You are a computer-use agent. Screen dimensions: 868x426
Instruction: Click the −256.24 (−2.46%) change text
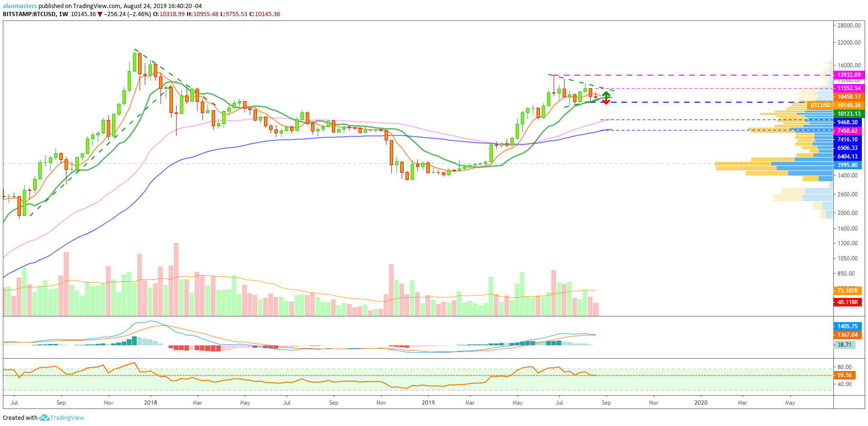point(127,14)
